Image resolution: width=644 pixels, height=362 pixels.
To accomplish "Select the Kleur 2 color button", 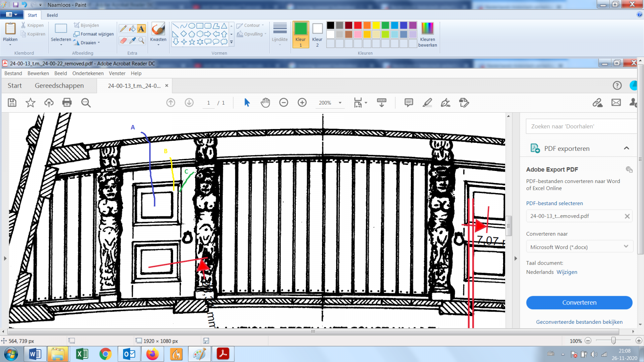I will 317,35.
